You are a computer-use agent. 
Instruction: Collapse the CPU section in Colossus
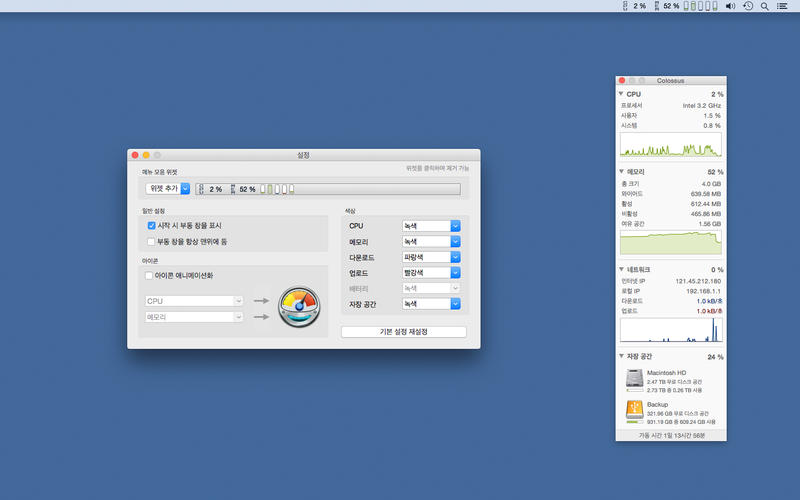coord(621,94)
